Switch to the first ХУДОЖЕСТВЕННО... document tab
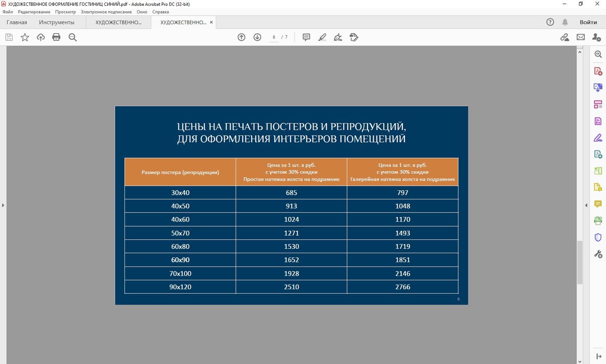Image resolution: width=606 pixels, height=364 pixels. [x=118, y=22]
